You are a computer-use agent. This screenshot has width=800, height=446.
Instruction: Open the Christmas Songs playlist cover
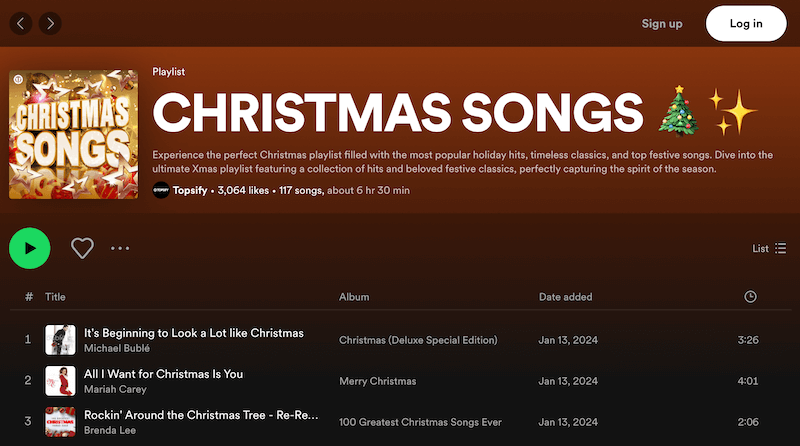(73, 134)
